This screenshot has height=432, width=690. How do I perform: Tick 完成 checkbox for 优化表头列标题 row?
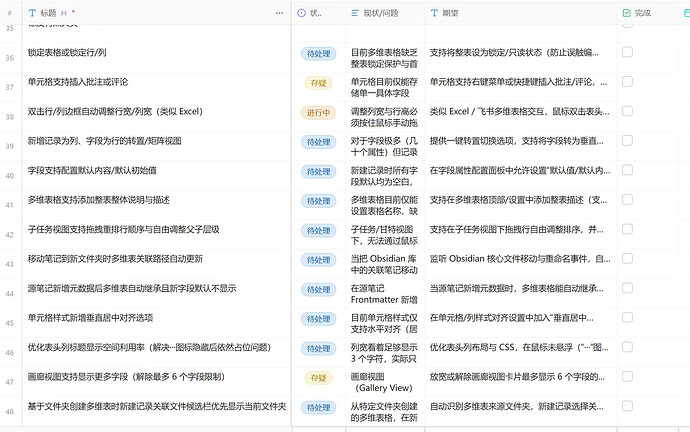pyautogui.click(x=628, y=347)
